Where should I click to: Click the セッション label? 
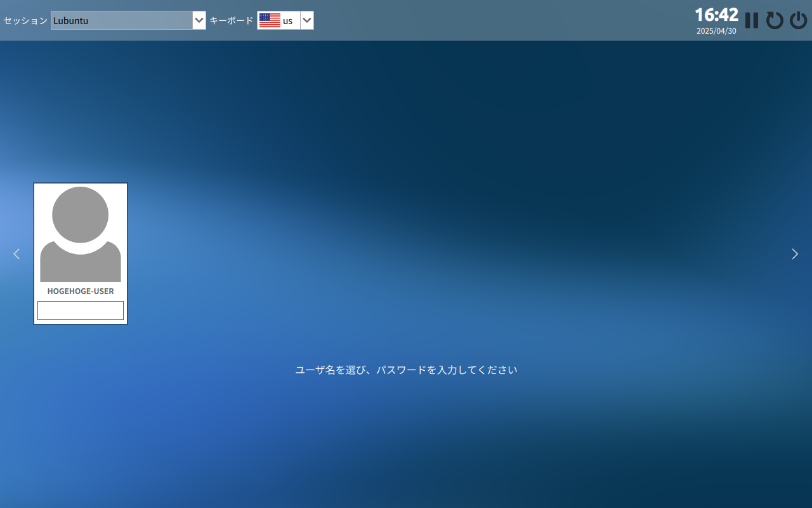pos(25,20)
